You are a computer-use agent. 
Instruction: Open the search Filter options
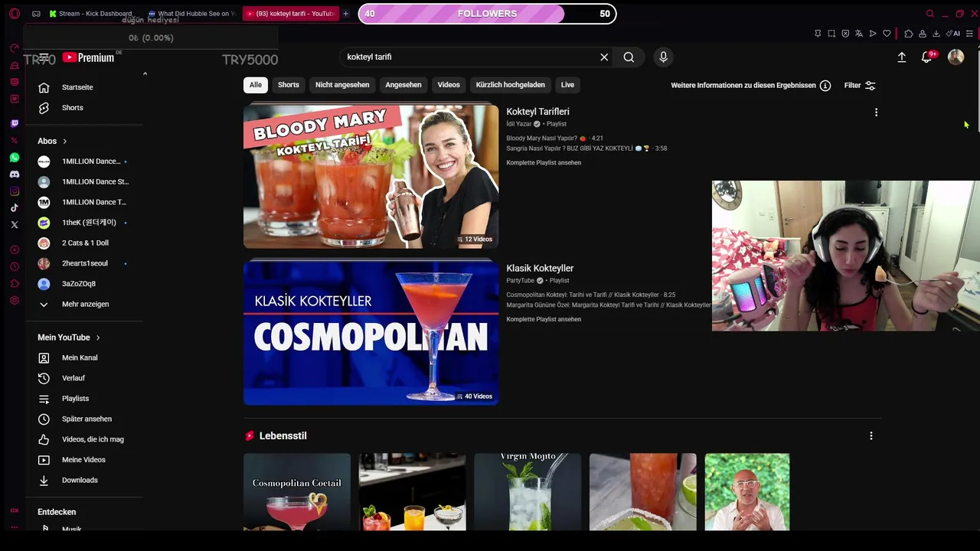(x=860, y=86)
